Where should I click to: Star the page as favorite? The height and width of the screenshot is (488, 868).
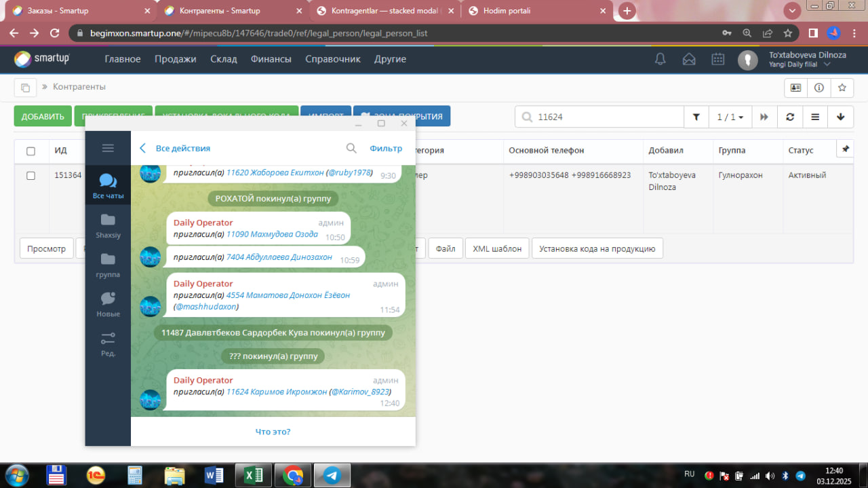pos(842,88)
